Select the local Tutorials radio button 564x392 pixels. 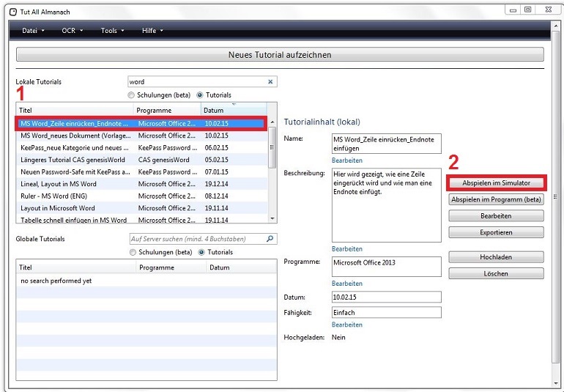coord(200,95)
